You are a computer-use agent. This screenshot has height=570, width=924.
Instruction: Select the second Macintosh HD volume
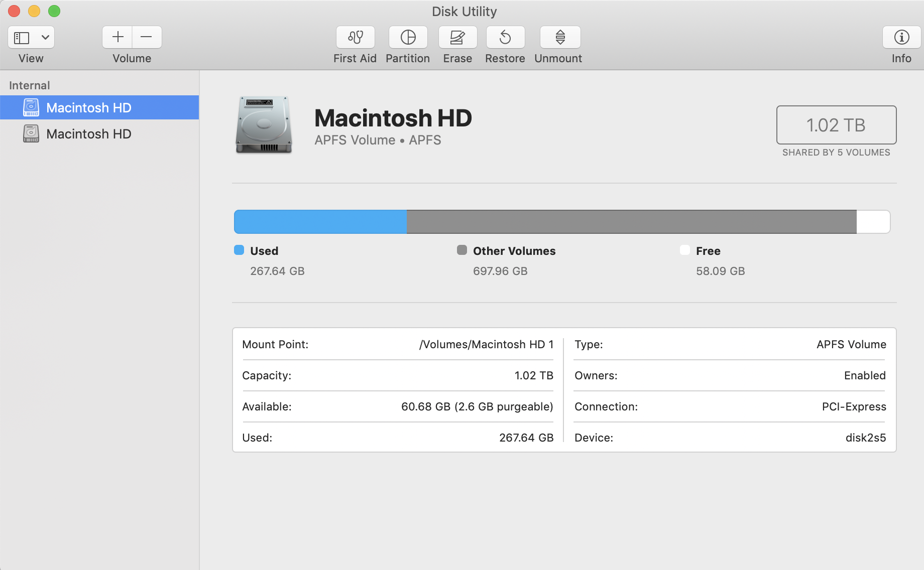(89, 134)
